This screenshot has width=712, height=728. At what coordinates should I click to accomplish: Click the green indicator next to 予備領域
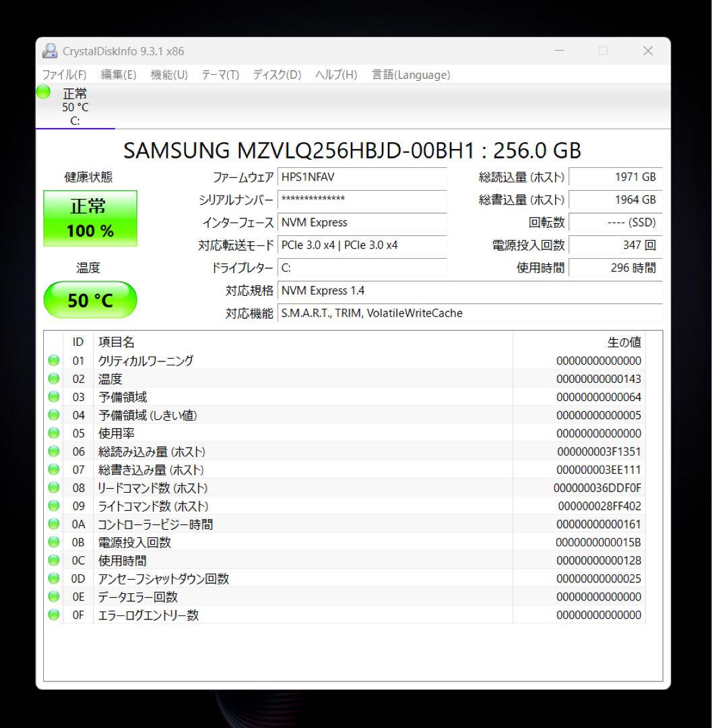coord(53,396)
